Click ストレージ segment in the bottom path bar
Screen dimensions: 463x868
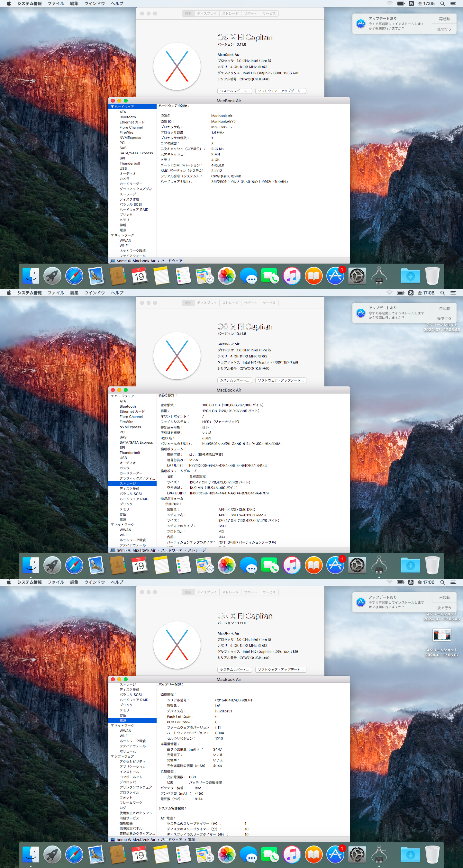coord(197,550)
